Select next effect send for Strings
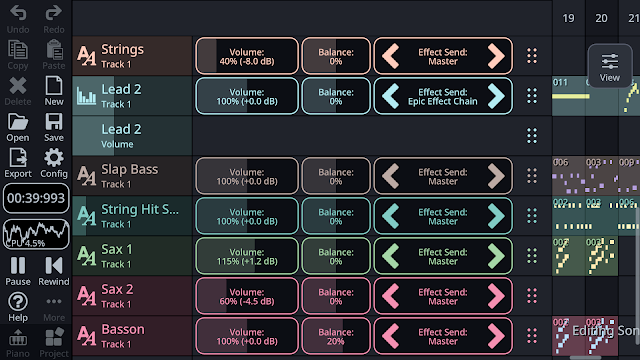This screenshot has width=640, height=360. click(496, 56)
